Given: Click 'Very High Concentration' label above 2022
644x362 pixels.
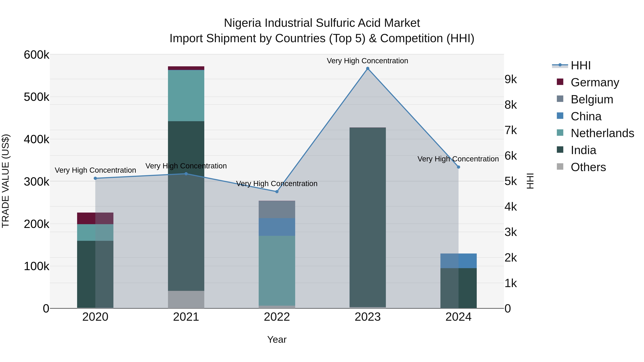Looking at the screenshot, I should tap(277, 184).
